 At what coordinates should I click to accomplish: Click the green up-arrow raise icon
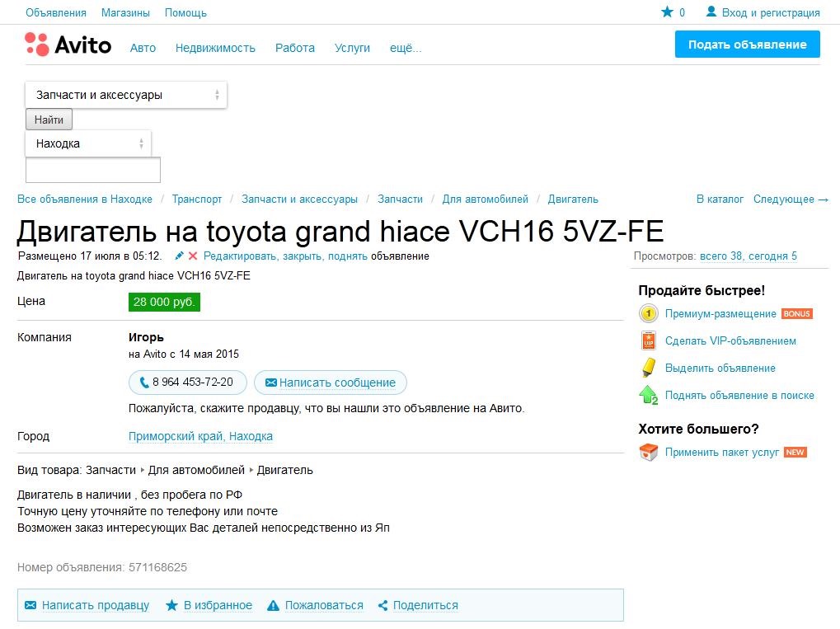pos(648,396)
